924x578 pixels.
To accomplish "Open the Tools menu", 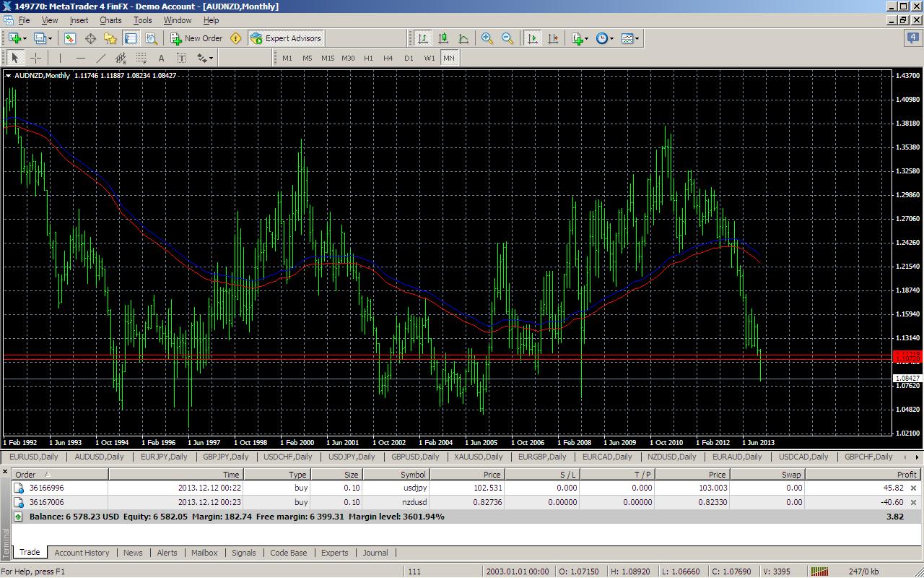I will 143,20.
